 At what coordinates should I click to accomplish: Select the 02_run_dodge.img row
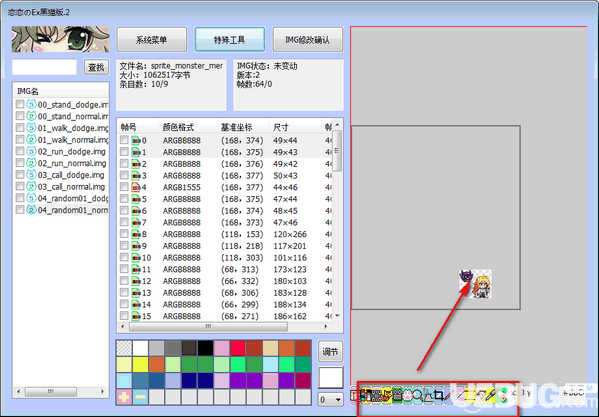62,152
